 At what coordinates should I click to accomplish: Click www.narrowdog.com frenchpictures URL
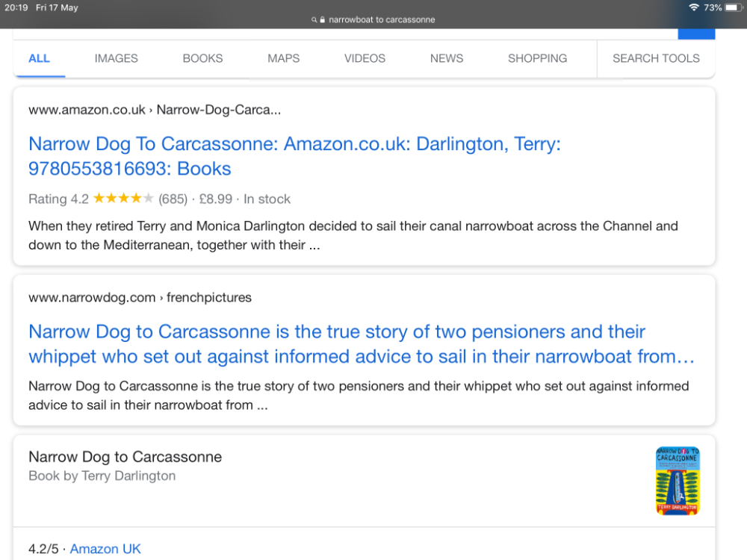coord(140,297)
